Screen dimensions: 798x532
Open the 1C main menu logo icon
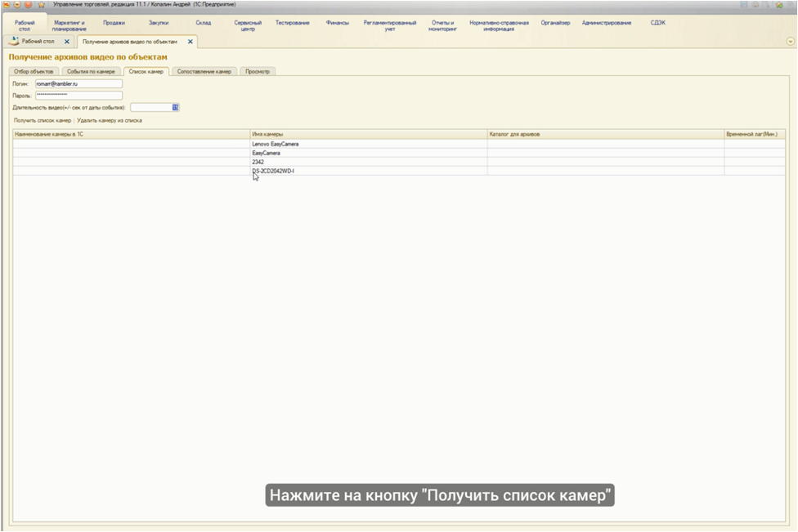pos(6,5)
